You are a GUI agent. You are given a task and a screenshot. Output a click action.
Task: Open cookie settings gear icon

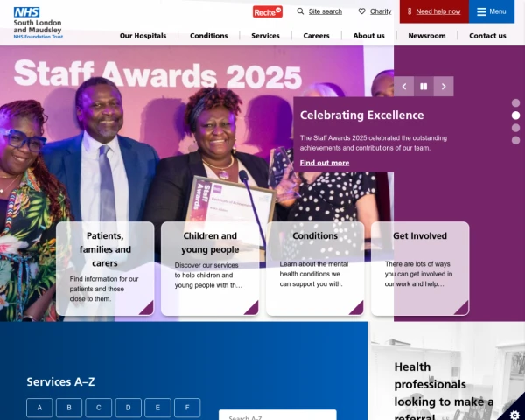pyautogui.click(x=515, y=415)
